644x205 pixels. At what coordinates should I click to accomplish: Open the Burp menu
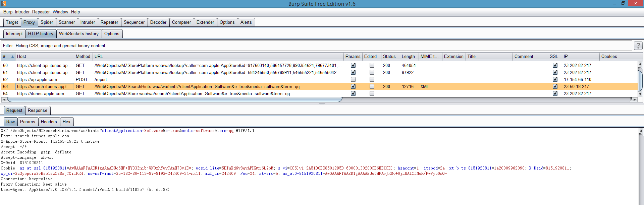[x=8, y=12]
